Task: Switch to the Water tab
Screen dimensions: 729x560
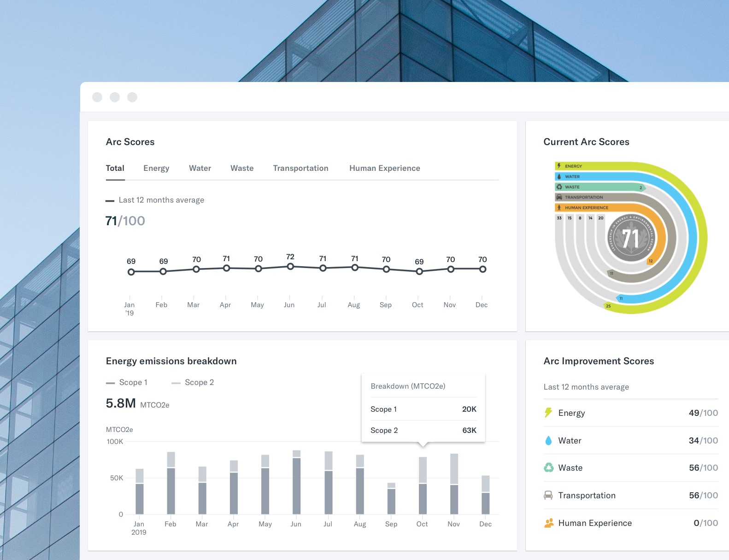Action: tap(200, 168)
